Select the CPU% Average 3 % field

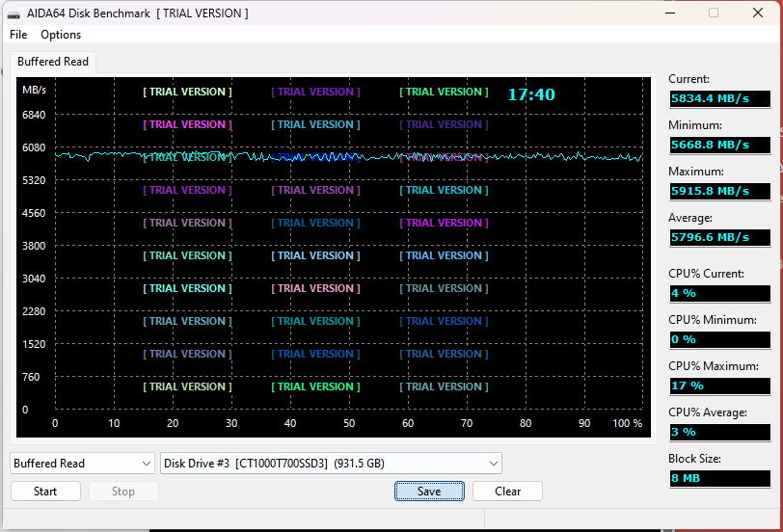point(719,432)
